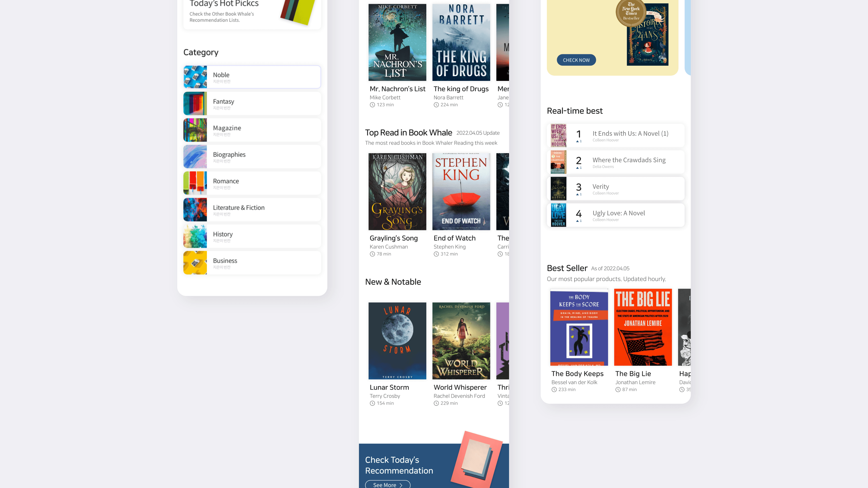Open the Literature & Fiction category icon
The width and height of the screenshot is (868, 488).
tap(195, 209)
